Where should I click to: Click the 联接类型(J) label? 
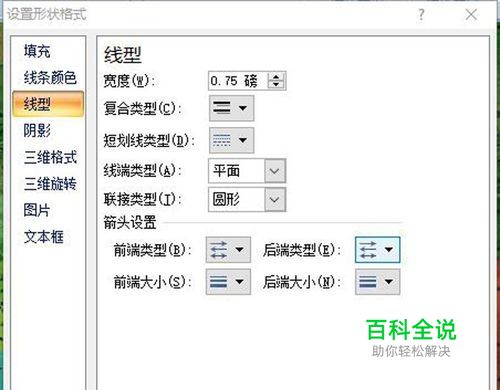[x=143, y=200]
